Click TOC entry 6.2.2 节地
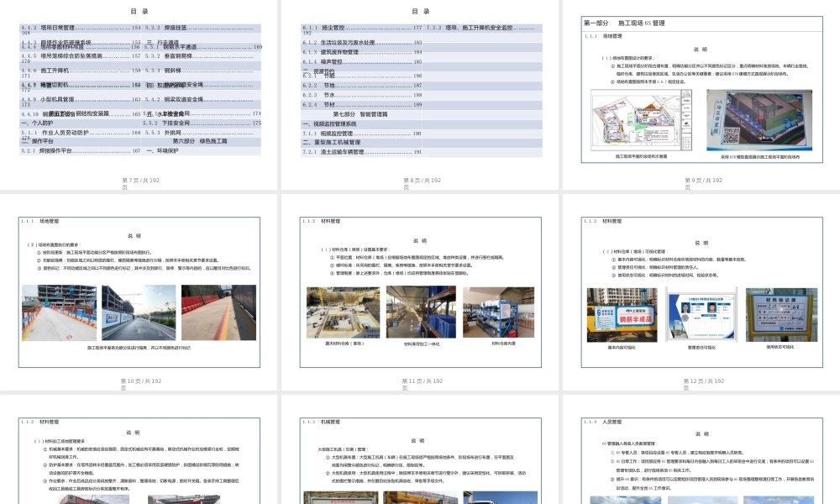 (361, 86)
